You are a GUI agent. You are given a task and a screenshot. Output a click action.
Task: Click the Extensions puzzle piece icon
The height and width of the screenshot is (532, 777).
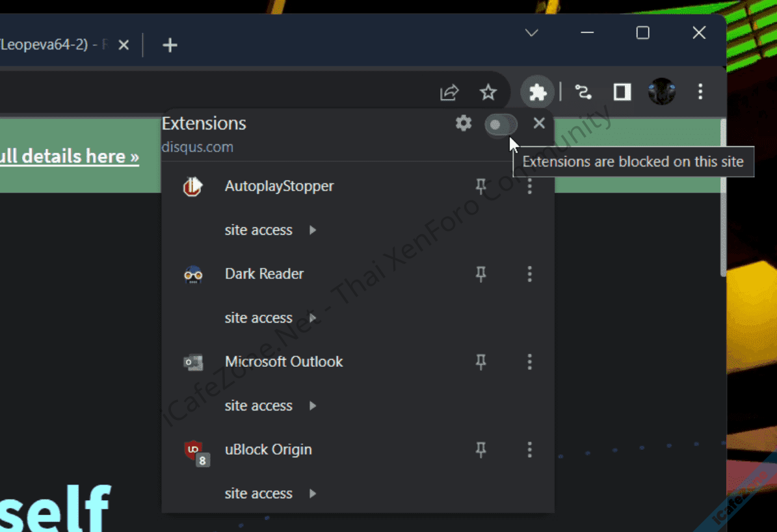[x=538, y=92]
